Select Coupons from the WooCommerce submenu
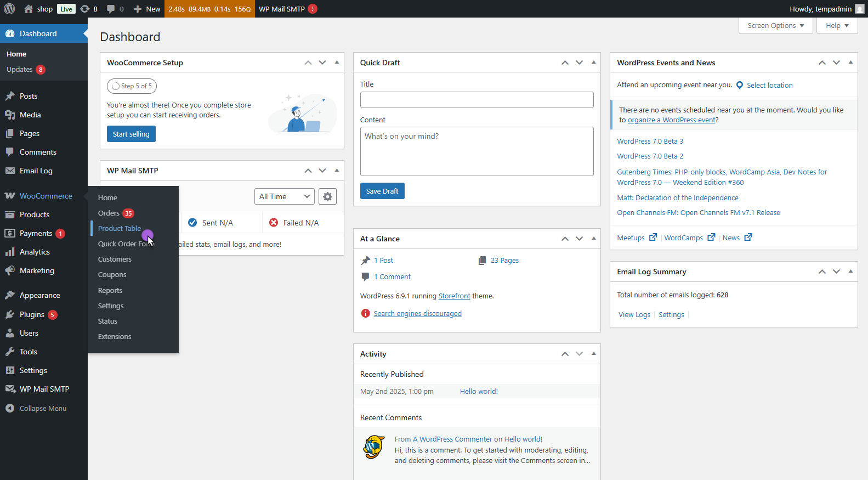The height and width of the screenshot is (480, 868). point(112,275)
